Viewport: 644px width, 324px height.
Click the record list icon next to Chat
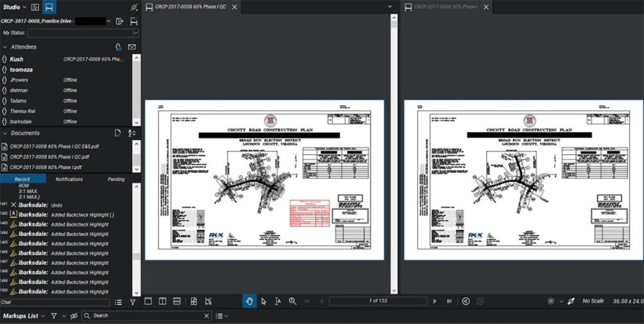118,302
